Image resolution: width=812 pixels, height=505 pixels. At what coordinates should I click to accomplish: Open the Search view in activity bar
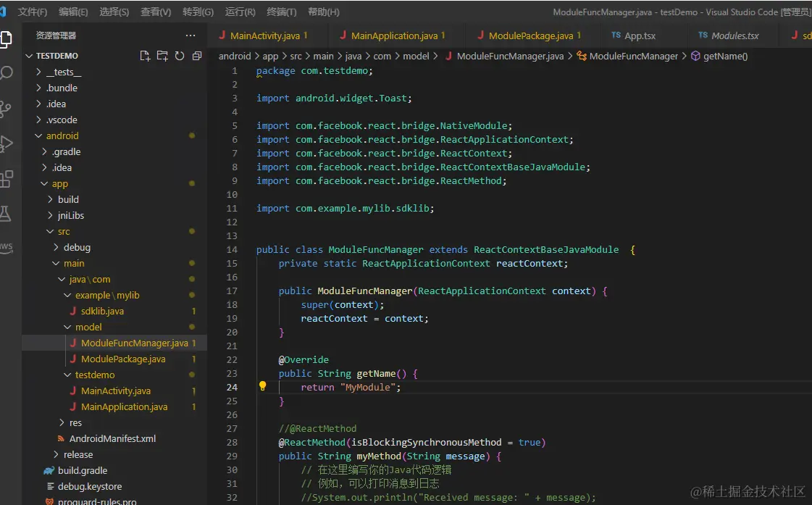click(x=7, y=73)
